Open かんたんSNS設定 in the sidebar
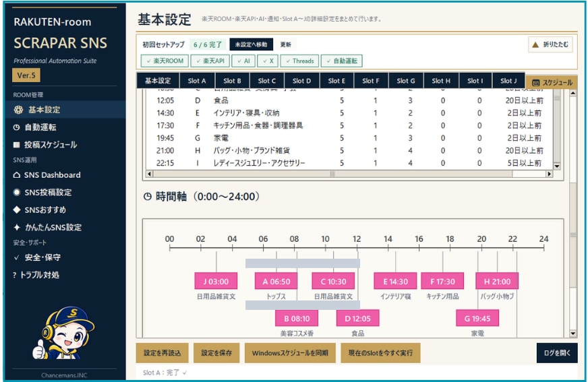Image resolution: width=588 pixels, height=382 pixels. point(65,227)
